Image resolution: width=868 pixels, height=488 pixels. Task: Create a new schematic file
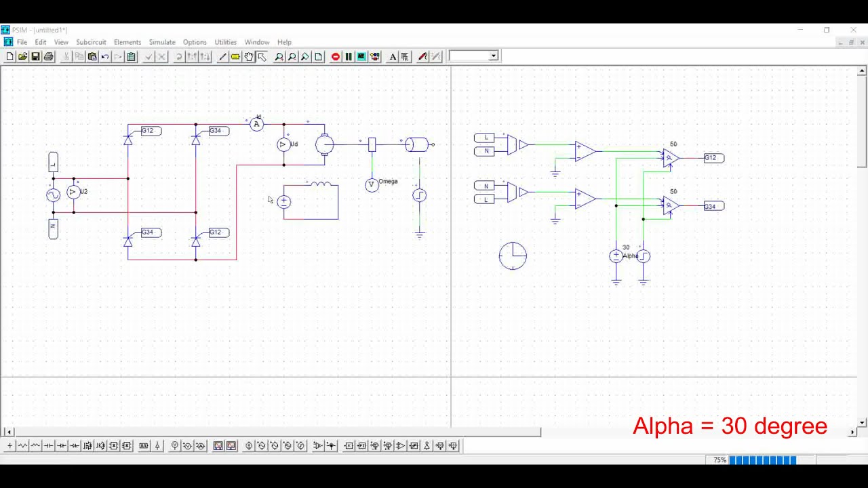9,56
